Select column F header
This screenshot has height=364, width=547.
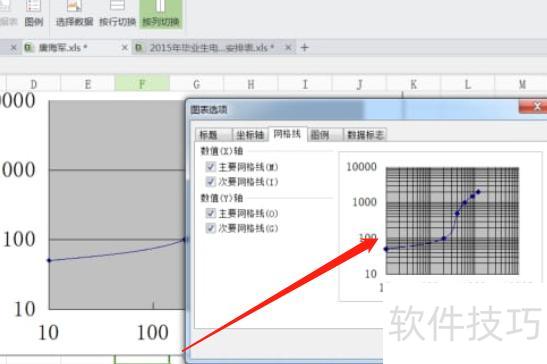point(142,84)
